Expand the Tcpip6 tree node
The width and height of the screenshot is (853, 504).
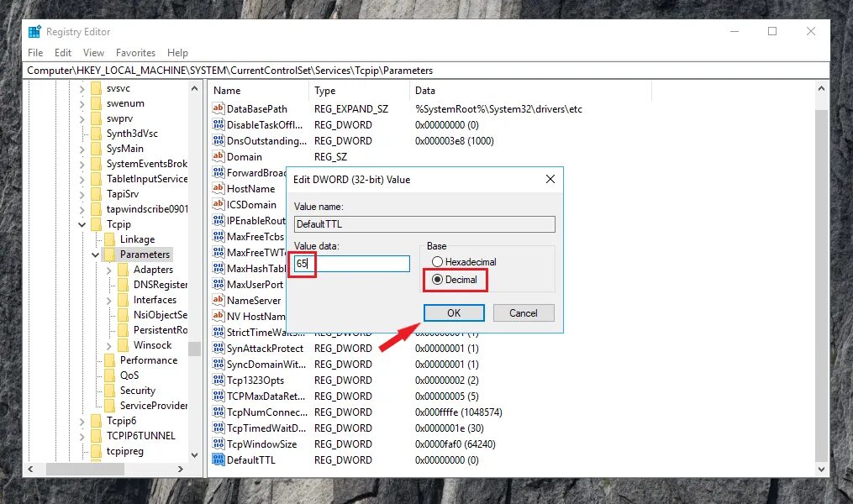click(82, 422)
